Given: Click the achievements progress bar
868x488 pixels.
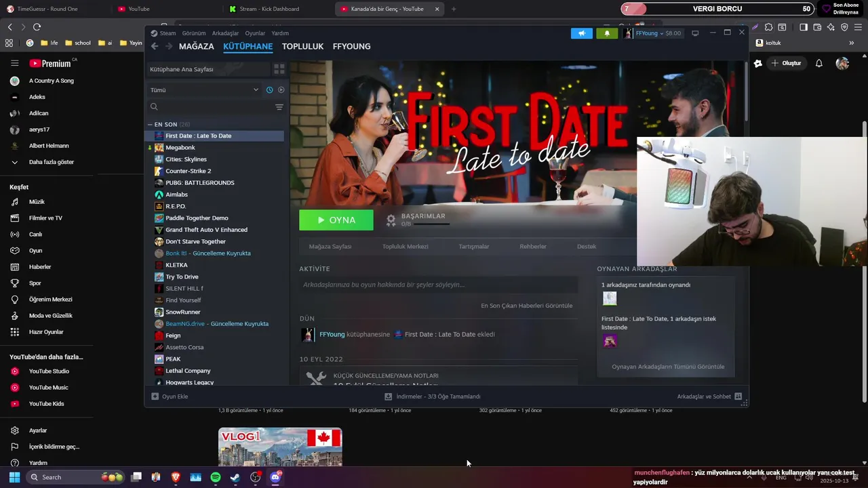Looking at the screenshot, I should pos(431,224).
